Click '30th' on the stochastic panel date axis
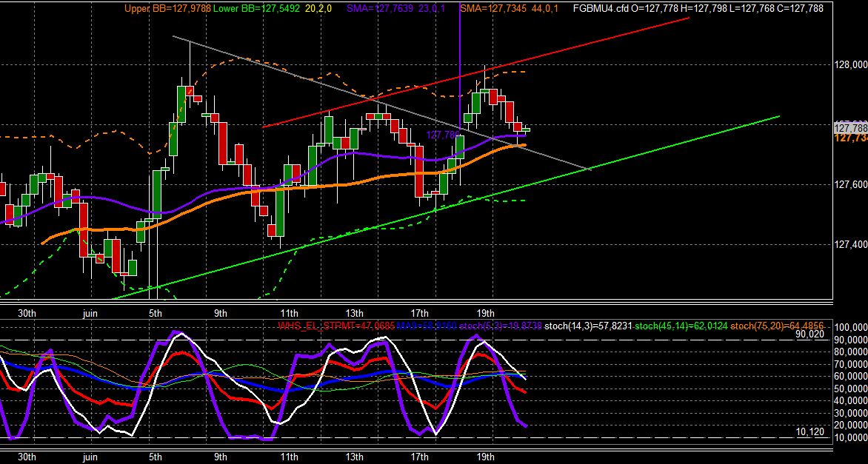 (x=27, y=457)
